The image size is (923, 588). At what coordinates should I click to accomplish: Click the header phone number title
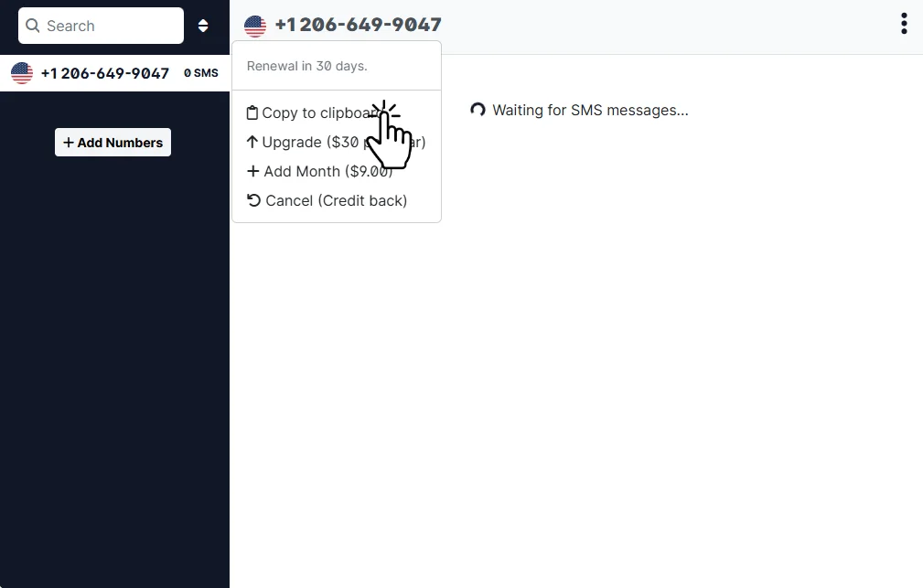(x=358, y=25)
